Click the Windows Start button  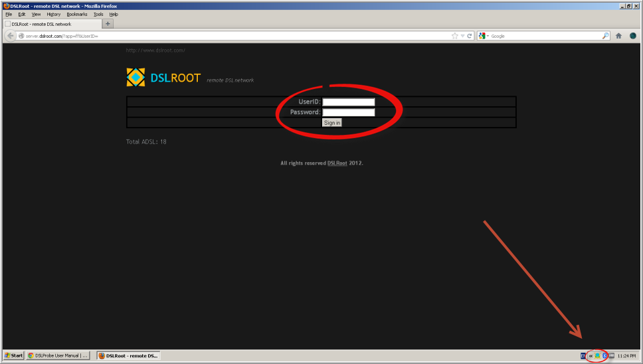tap(13, 355)
